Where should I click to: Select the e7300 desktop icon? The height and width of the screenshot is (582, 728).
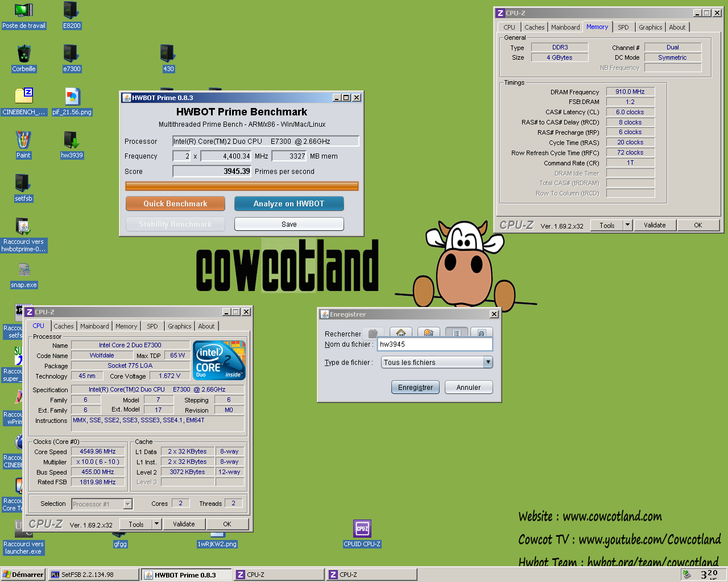[x=72, y=59]
